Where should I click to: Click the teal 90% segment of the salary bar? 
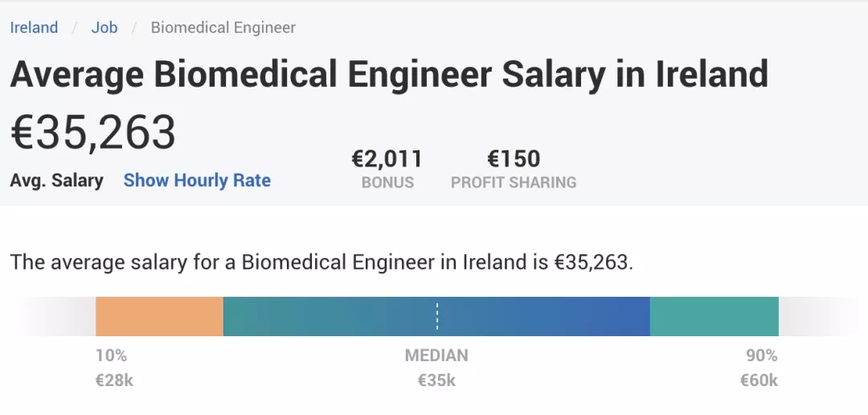click(x=714, y=316)
